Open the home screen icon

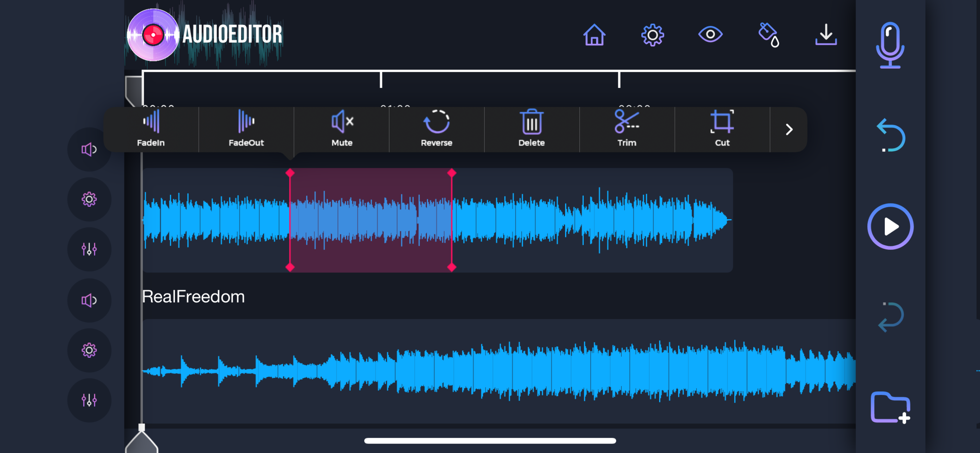pos(594,35)
